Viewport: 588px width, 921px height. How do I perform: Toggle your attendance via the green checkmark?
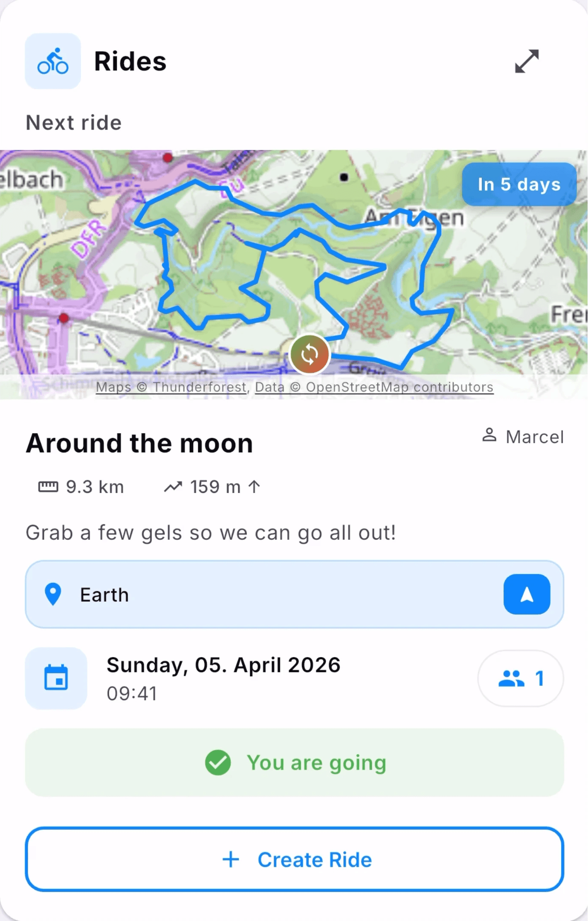[x=218, y=763]
